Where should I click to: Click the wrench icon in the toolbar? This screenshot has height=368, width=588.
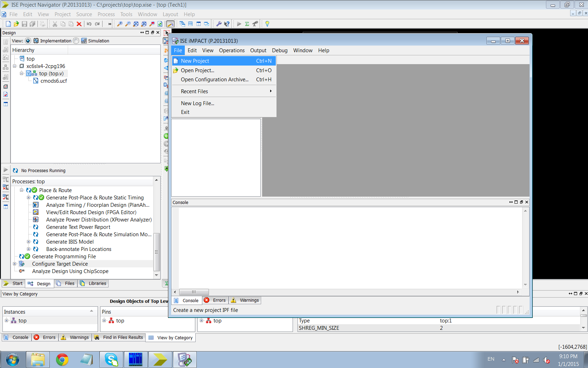(219, 24)
